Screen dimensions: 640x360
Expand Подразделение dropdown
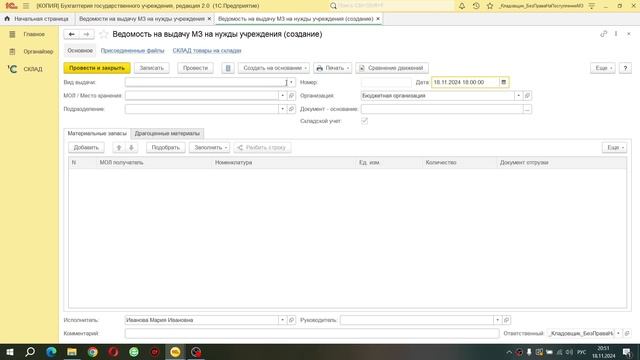[x=282, y=109]
